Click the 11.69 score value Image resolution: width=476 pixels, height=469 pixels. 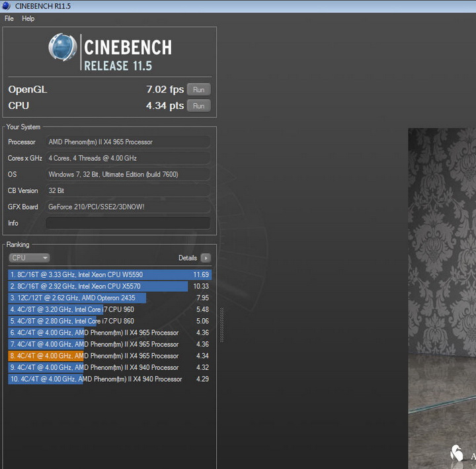[x=201, y=275]
